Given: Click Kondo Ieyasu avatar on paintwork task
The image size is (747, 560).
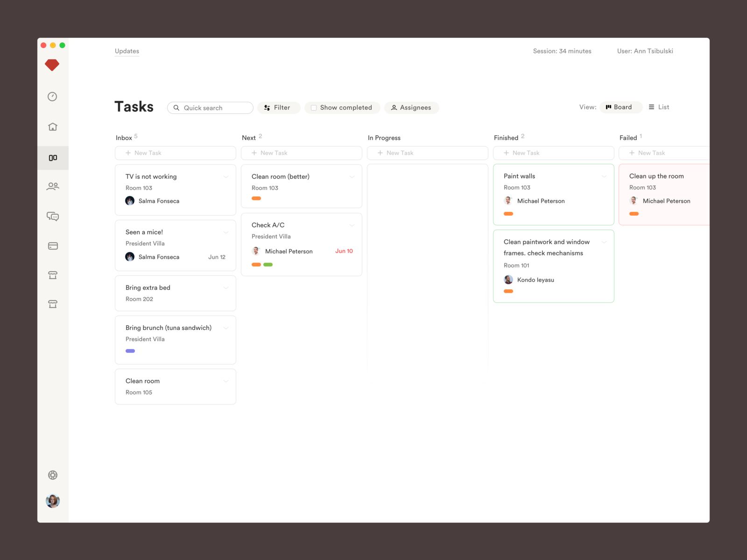Looking at the screenshot, I should tap(508, 280).
